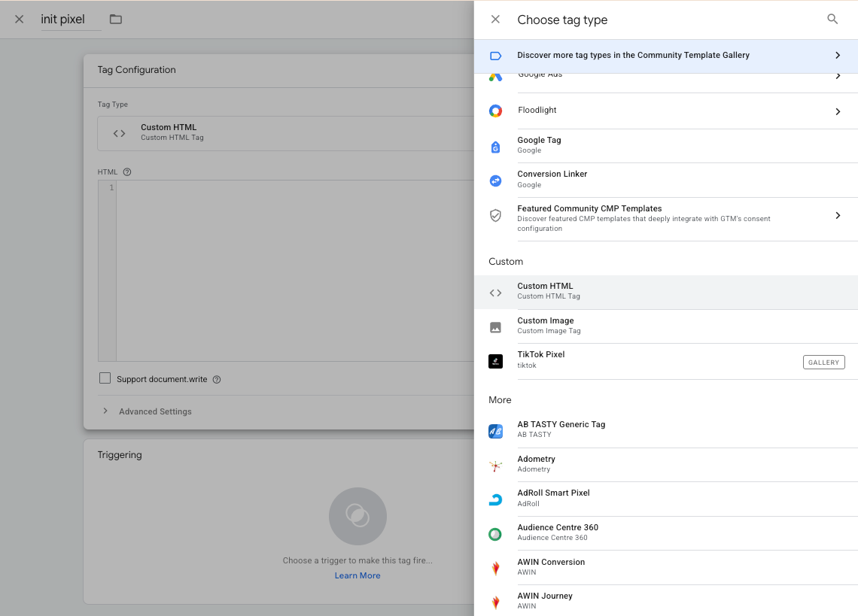The width and height of the screenshot is (858, 616).
Task: Expand Advanced Settings section
Action: coord(154,411)
